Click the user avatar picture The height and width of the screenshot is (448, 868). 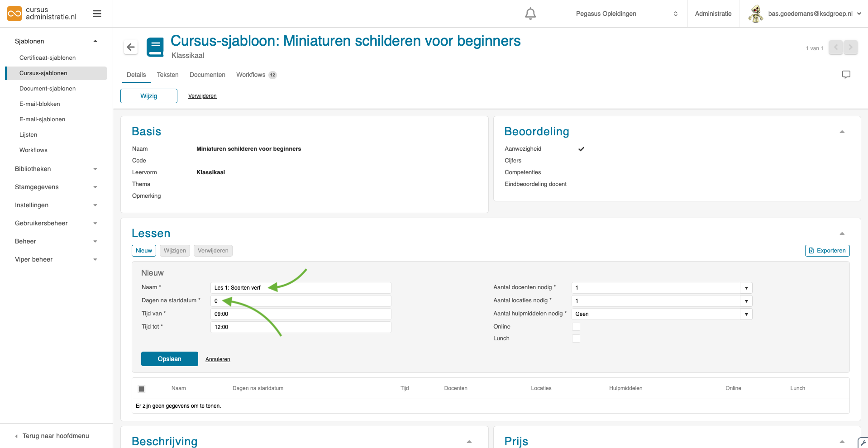(755, 14)
